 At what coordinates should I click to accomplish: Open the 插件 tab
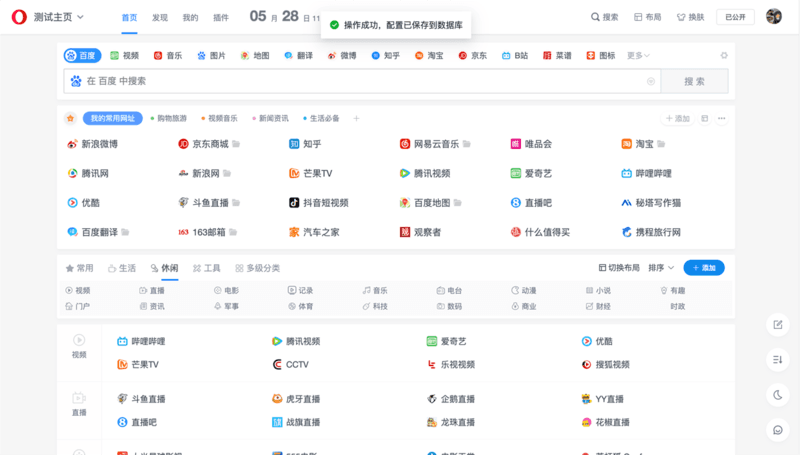click(x=221, y=17)
